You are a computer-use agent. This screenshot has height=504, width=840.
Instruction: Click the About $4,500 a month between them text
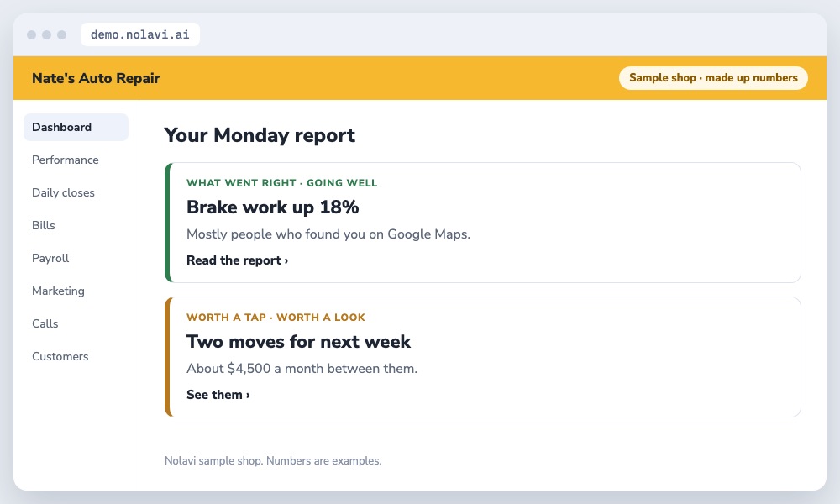coord(302,369)
